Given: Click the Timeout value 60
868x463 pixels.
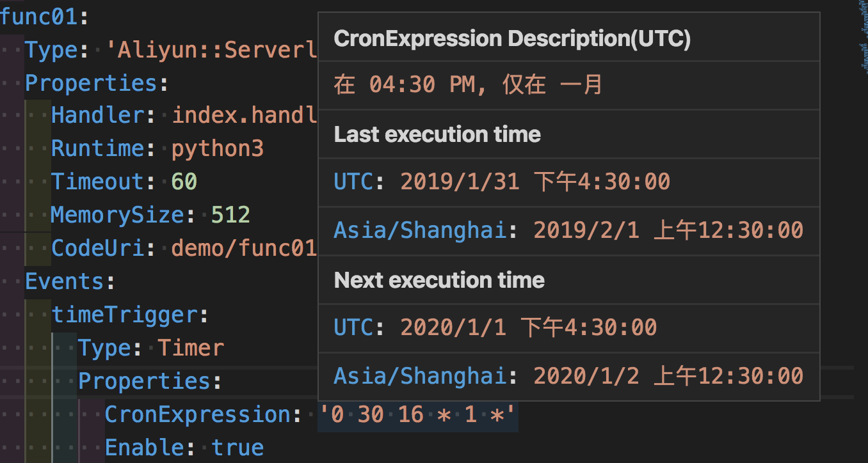Looking at the screenshot, I should [184, 182].
